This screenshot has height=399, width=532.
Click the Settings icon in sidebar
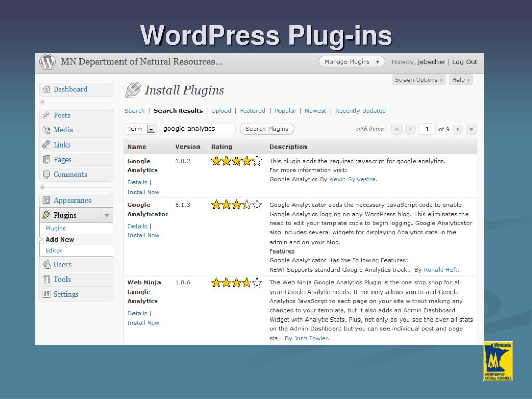[46, 294]
